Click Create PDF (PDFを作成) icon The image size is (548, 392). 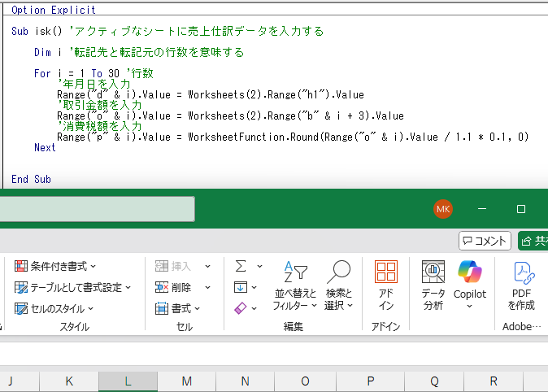522,285
